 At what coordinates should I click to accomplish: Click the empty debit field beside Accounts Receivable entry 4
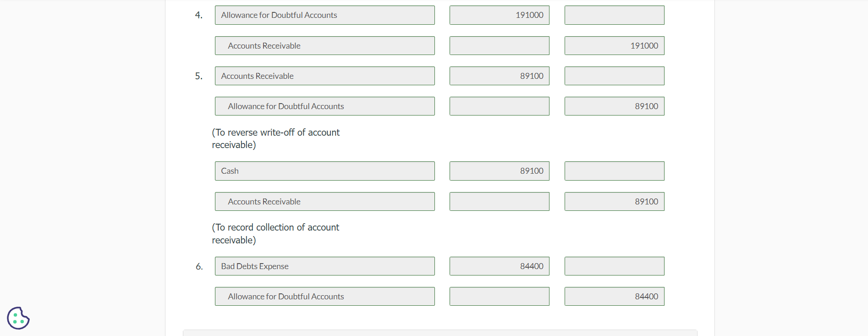click(499, 45)
